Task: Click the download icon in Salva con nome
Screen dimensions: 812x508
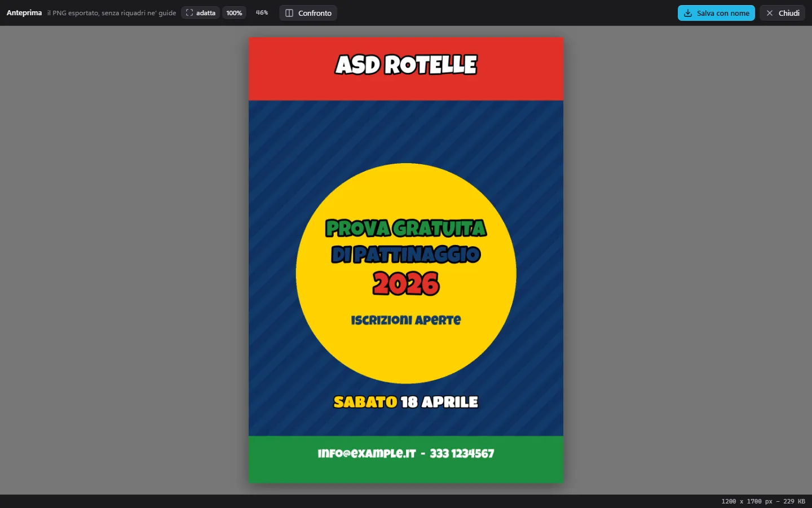Action: coord(688,13)
